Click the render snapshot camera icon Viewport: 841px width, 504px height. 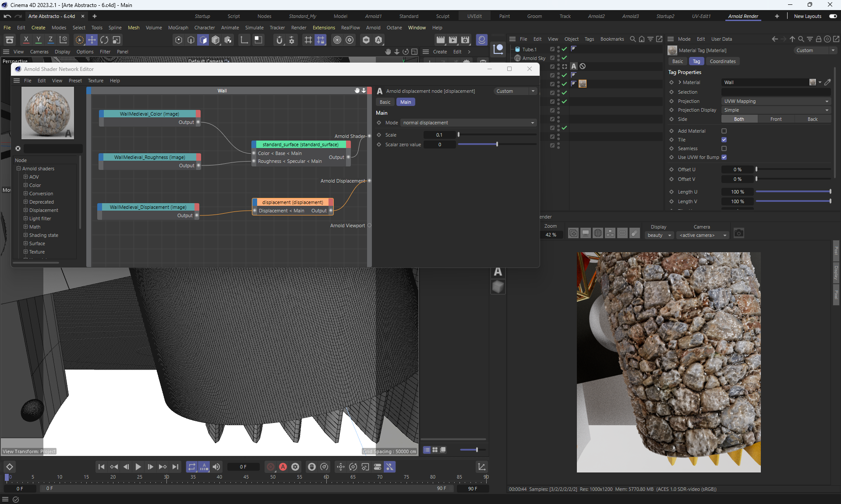pos(739,233)
